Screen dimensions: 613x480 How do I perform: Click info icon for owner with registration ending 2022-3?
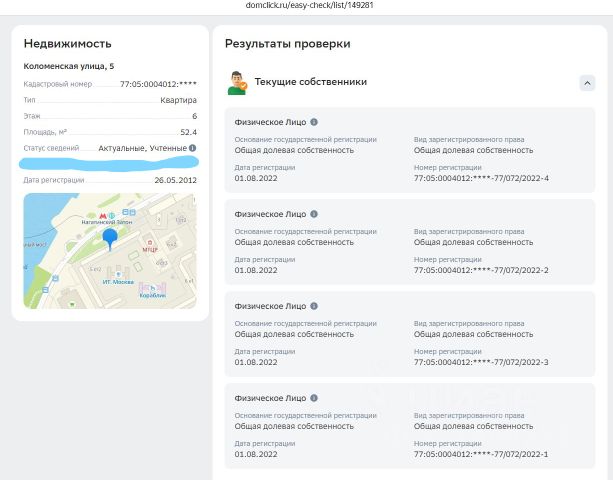coord(314,306)
